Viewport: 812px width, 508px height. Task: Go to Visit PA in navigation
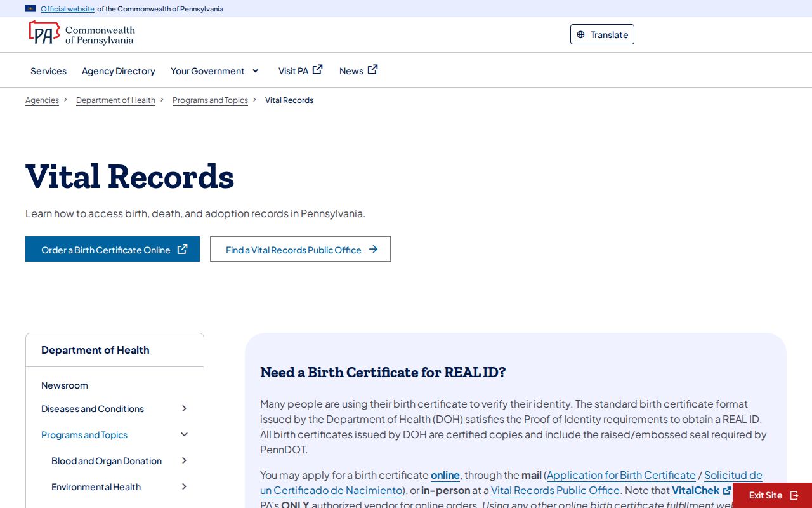click(x=293, y=71)
